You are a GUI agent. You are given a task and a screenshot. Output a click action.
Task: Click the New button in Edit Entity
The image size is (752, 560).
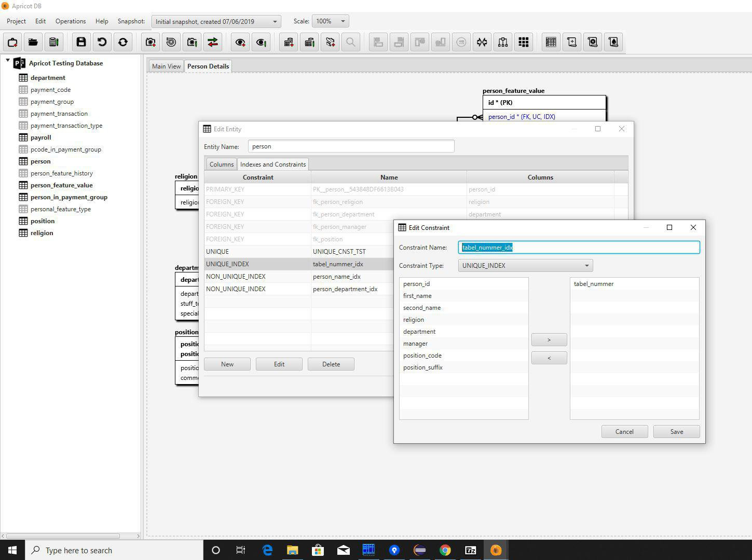[x=227, y=364]
